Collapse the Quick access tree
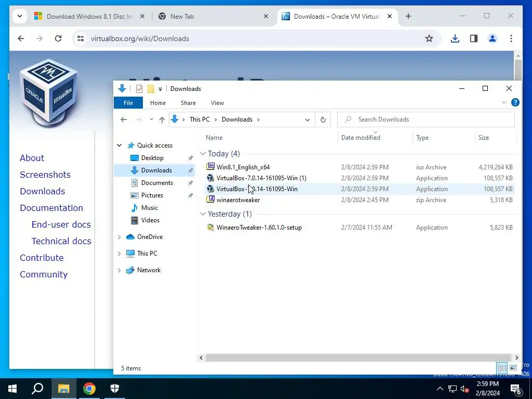The height and width of the screenshot is (399, 532). tap(119, 145)
